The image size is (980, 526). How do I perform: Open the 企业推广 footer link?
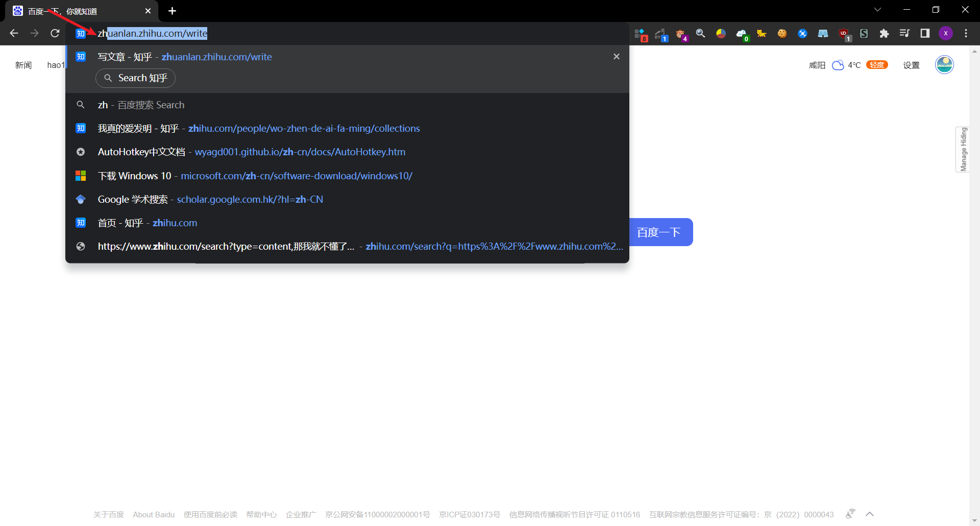(301, 514)
